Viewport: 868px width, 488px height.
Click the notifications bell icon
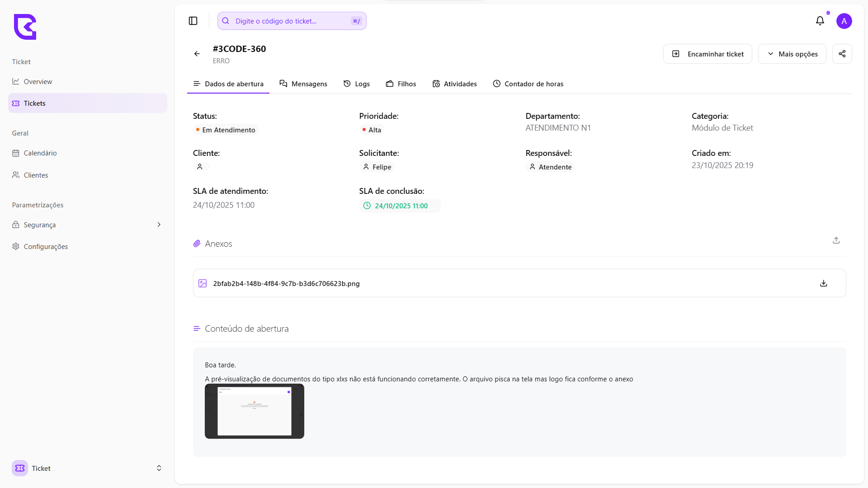pos(820,21)
